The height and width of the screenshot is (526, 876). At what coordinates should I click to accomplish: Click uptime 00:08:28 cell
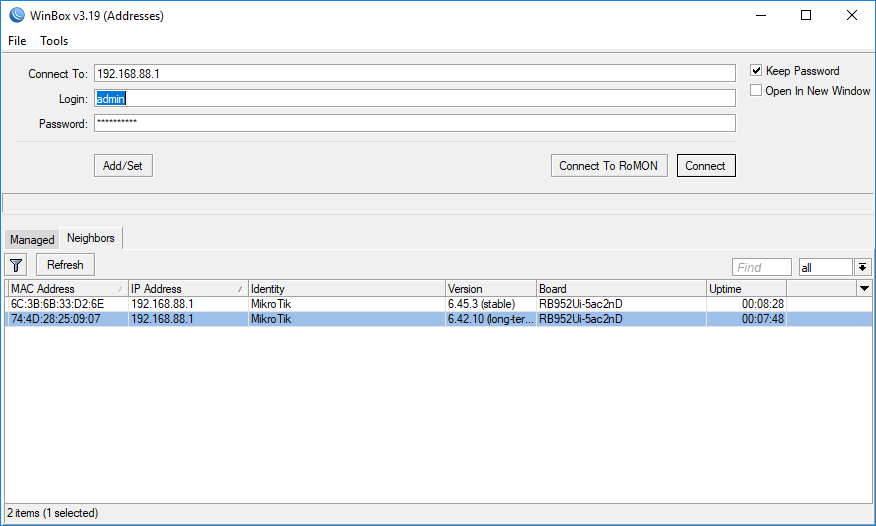pyautogui.click(x=763, y=304)
